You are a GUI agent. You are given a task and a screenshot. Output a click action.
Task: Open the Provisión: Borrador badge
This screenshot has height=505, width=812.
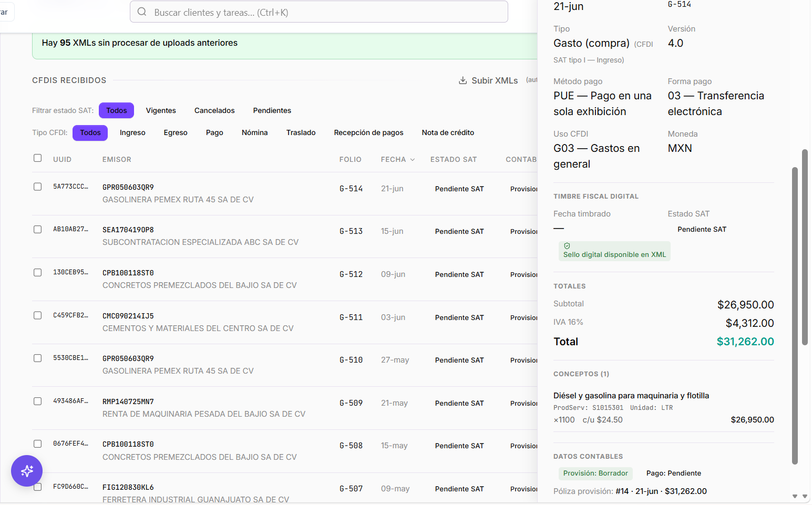pos(595,473)
